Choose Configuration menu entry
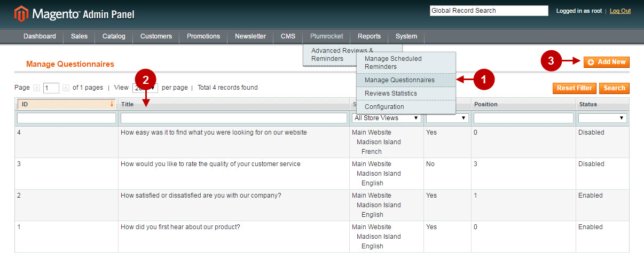Image resolution: width=644 pixels, height=258 pixels. coord(406,107)
